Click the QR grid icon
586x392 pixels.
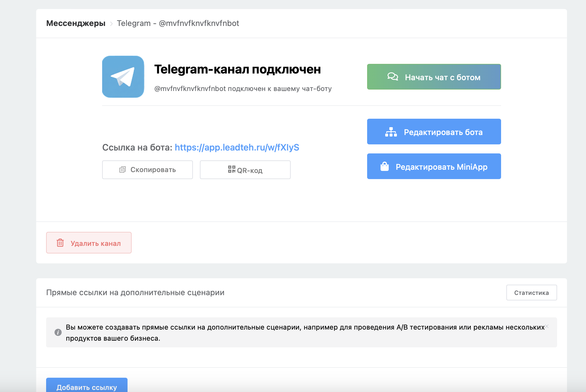(232, 169)
